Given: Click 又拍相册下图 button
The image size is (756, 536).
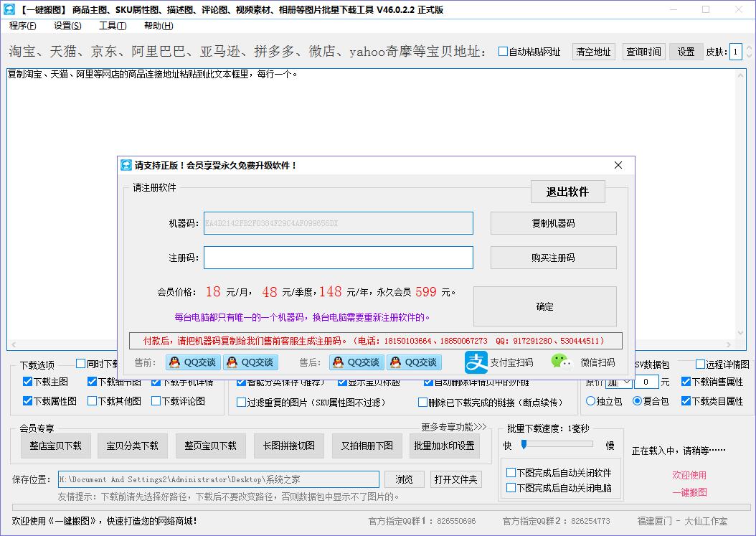Looking at the screenshot, I should pos(367,446).
